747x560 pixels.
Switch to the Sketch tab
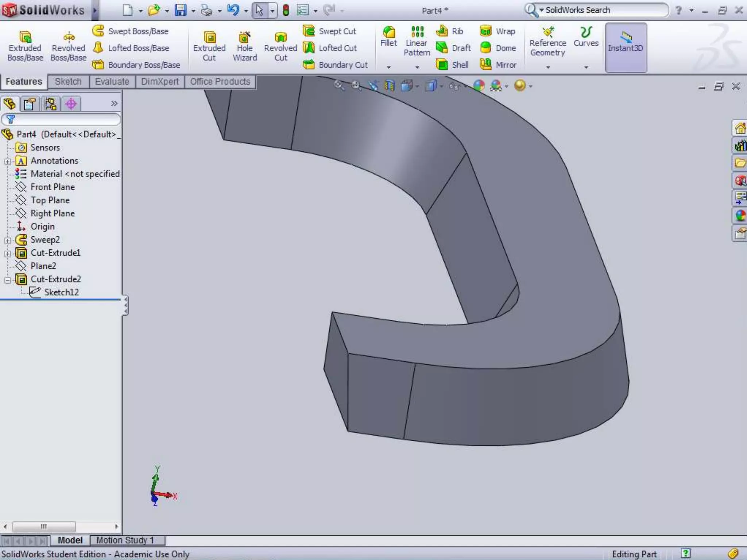tap(68, 82)
